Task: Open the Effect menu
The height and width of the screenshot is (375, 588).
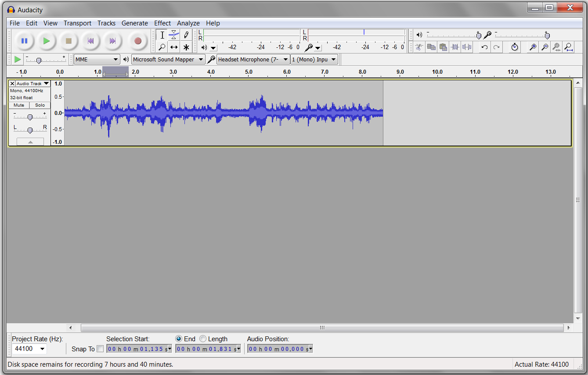Action: pyautogui.click(x=162, y=23)
